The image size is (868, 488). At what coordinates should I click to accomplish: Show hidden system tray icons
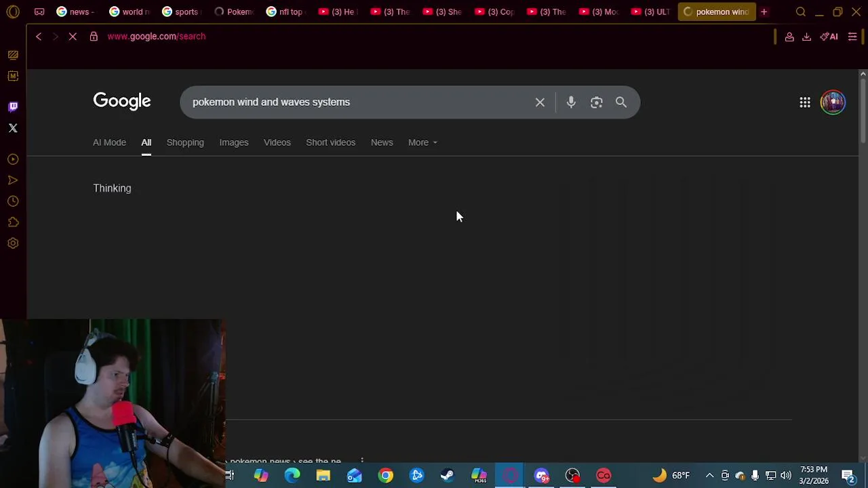click(709, 476)
